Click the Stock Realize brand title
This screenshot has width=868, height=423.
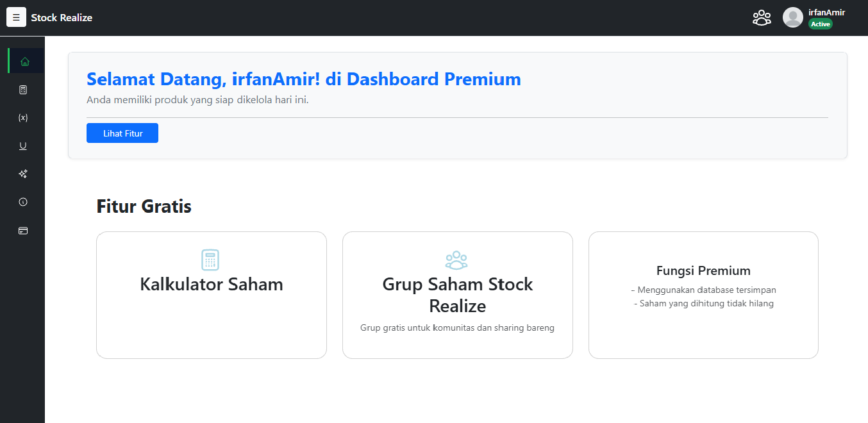[x=62, y=18]
